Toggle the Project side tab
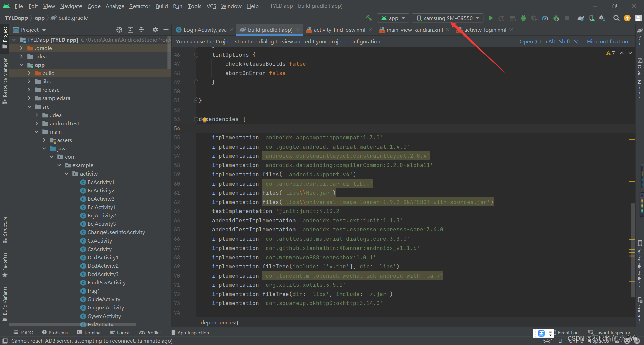 tap(5, 38)
